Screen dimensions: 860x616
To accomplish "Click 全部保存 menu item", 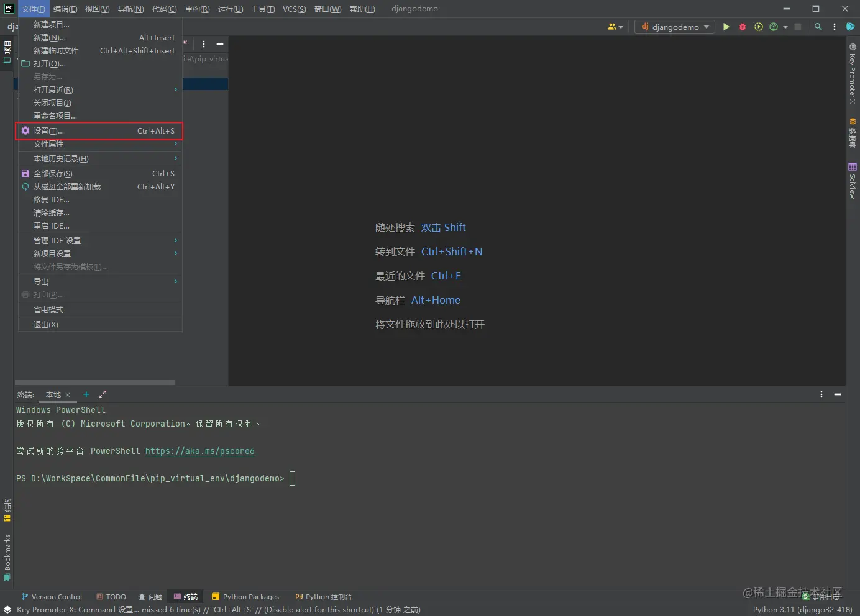I will pos(100,174).
